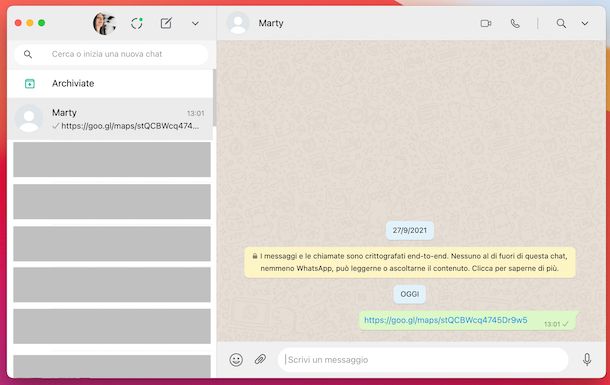Open the end-to-end encryption notice
610x385 pixels.
pyautogui.click(x=410, y=262)
